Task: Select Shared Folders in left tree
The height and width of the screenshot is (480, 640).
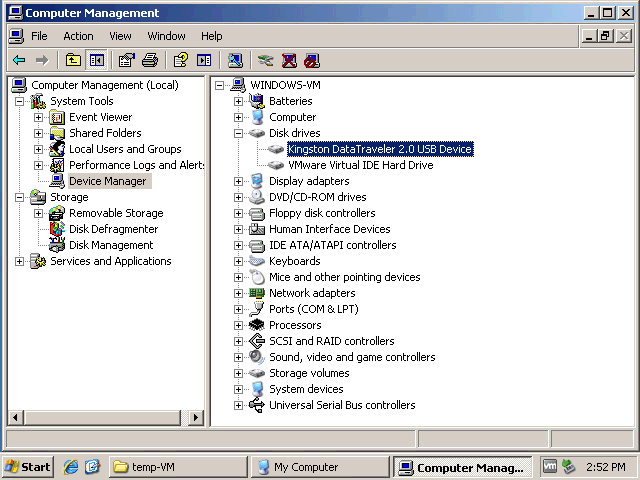Action: (x=105, y=133)
